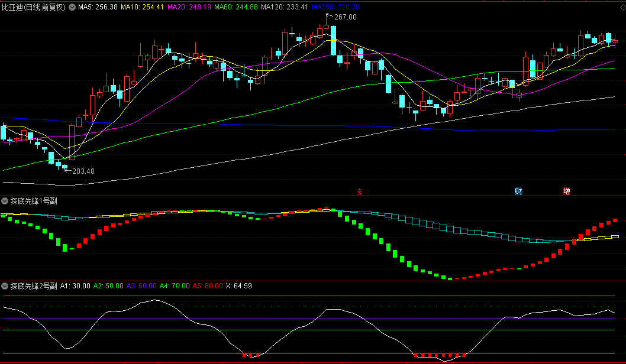The width and height of the screenshot is (626, 364).
Task: Expand the 探底先锋1号副 indicator dropdown
Action: pos(5,201)
